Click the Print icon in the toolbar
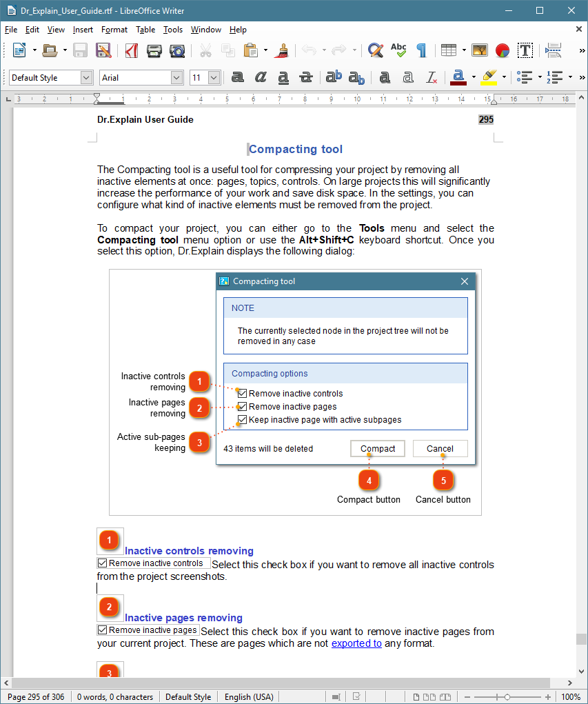The image size is (588, 704). [x=154, y=50]
